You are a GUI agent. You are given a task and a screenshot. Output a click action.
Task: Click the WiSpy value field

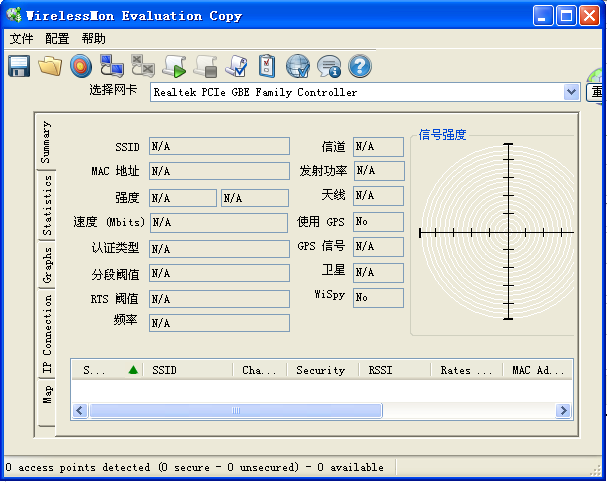click(x=378, y=298)
